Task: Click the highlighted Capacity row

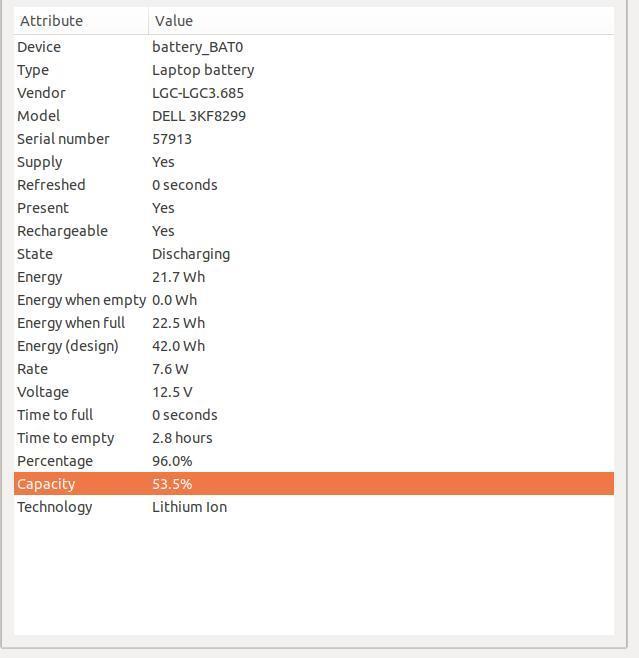Action: coord(314,484)
